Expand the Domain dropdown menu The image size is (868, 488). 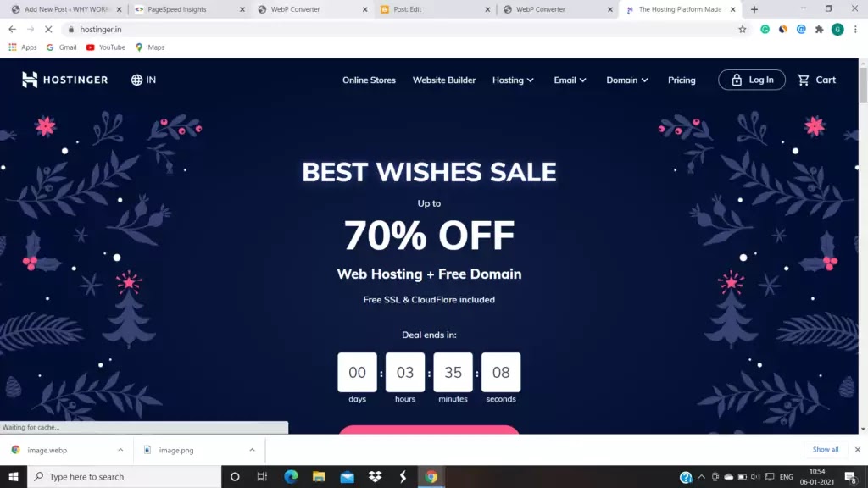[626, 80]
